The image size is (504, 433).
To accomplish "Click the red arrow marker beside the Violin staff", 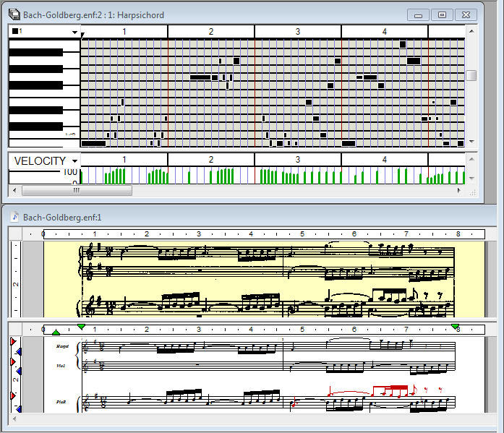I will tap(13, 362).
